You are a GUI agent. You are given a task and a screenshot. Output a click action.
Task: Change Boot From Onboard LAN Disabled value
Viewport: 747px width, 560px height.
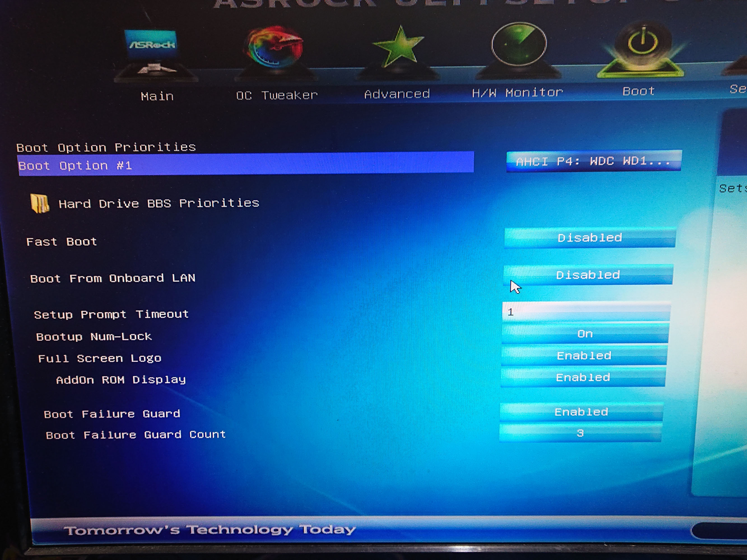click(x=588, y=275)
